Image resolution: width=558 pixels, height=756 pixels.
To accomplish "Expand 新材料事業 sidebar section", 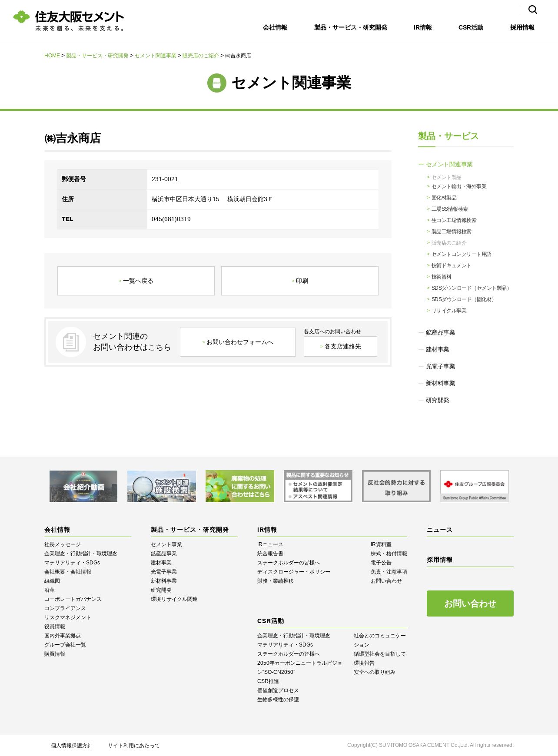I will (437, 383).
